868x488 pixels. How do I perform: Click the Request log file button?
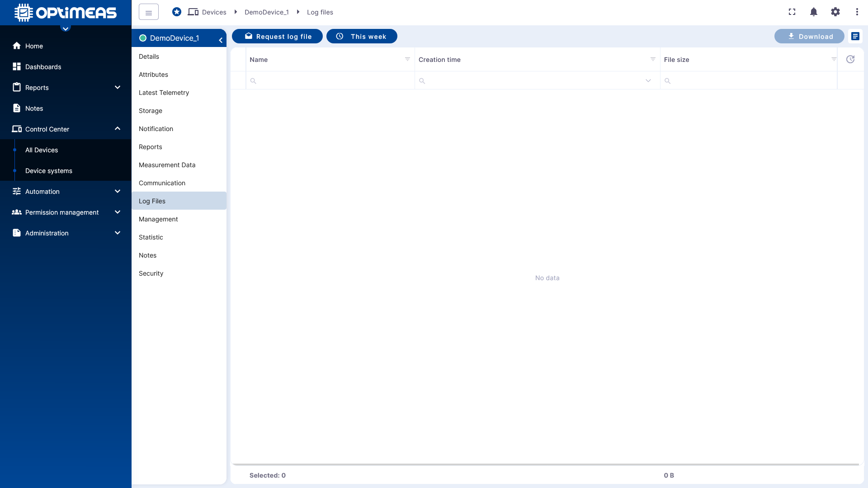coord(277,36)
